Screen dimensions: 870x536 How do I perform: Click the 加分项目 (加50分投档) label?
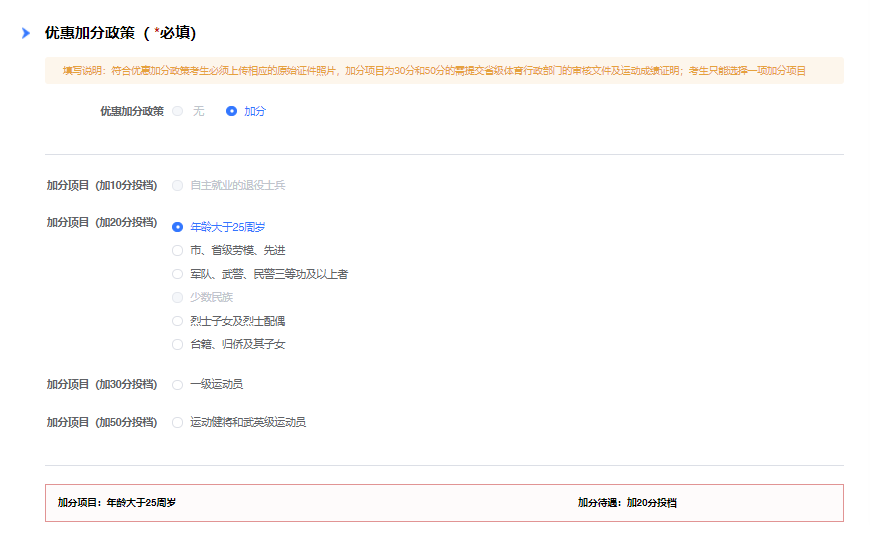[102, 422]
